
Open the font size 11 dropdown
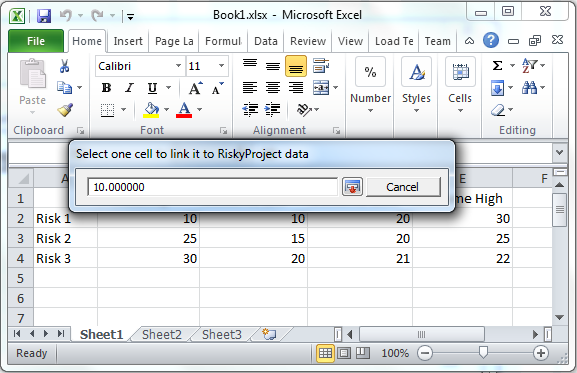(221, 66)
